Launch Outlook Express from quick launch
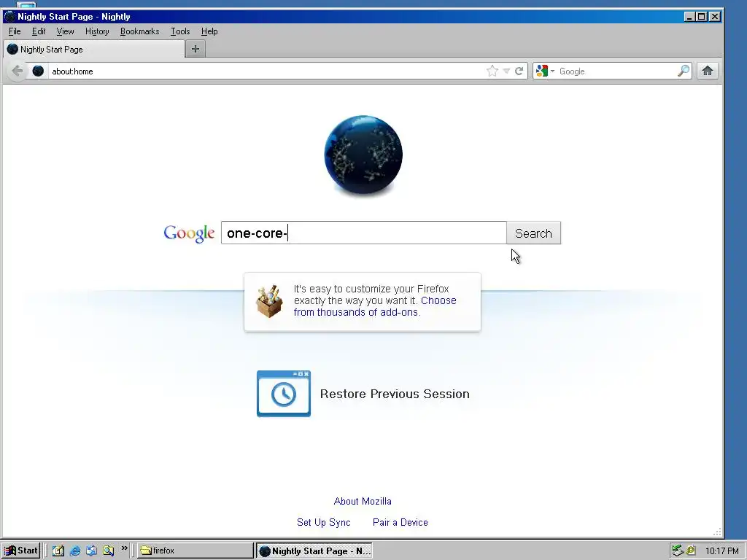This screenshot has width=747, height=560. pyautogui.click(x=91, y=551)
